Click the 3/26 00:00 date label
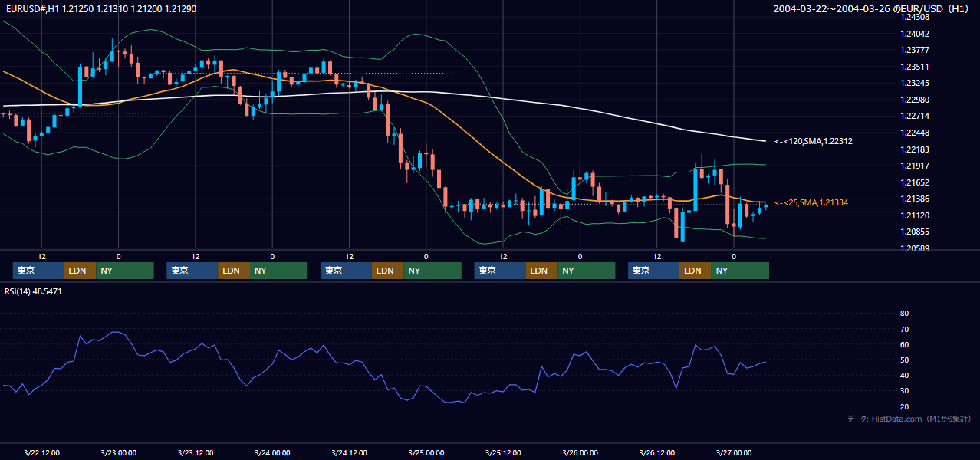Image resolution: width=980 pixels, height=460 pixels. [x=580, y=452]
